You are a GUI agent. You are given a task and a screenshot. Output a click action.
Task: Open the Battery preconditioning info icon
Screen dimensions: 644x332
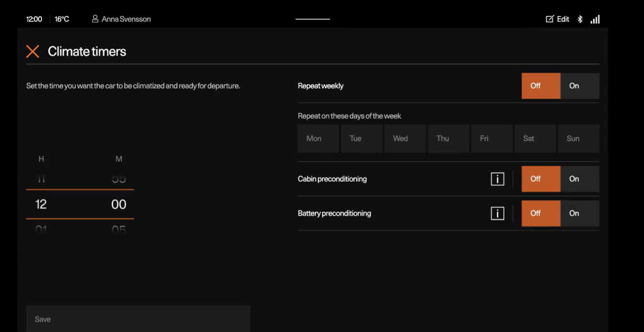tap(497, 213)
